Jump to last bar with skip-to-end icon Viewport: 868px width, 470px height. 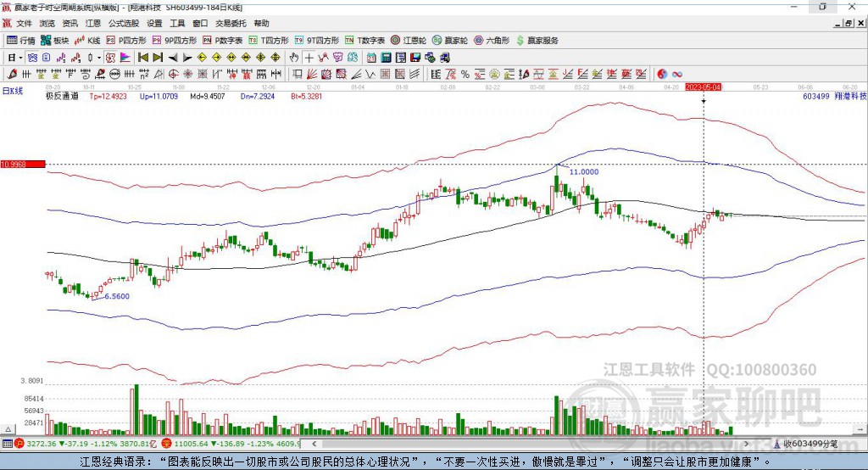158,58
